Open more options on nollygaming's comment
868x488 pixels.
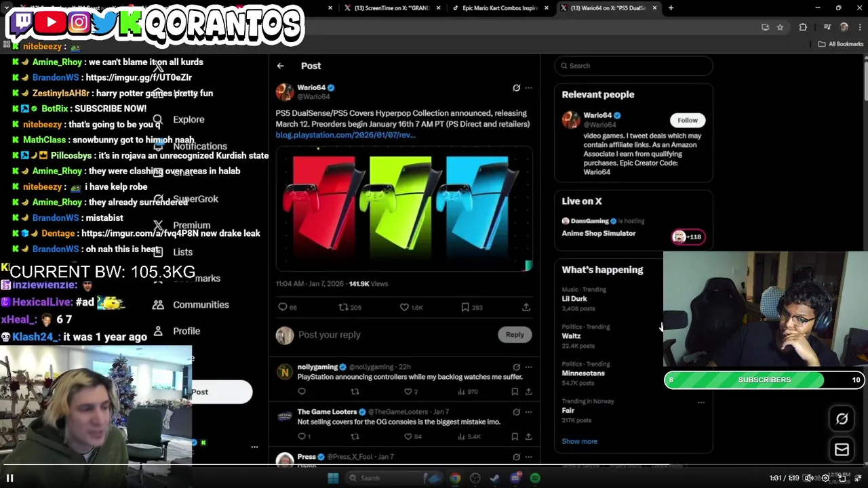[x=528, y=367]
